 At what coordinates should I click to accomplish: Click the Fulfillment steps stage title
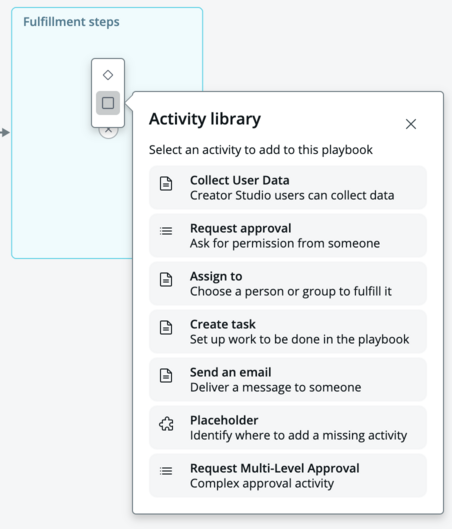(71, 22)
